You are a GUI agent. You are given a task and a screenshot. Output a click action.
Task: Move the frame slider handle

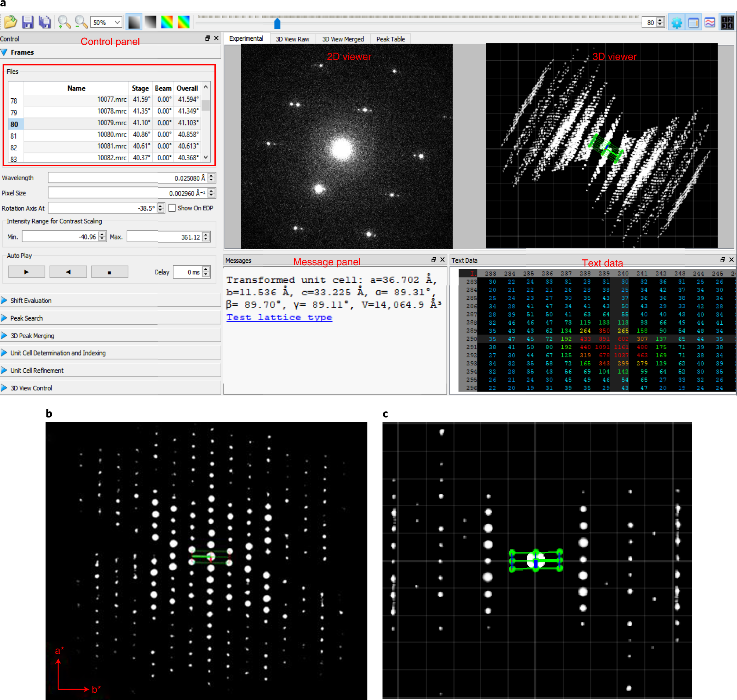click(277, 23)
